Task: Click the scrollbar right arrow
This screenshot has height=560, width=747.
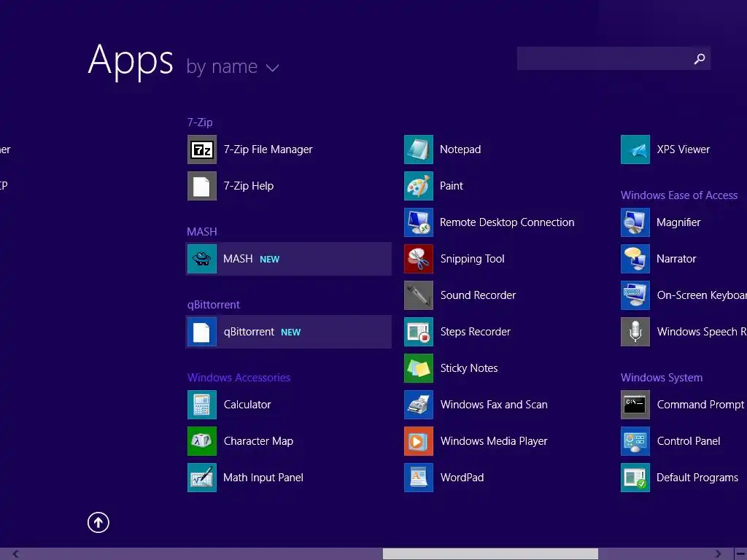Action: click(x=718, y=554)
